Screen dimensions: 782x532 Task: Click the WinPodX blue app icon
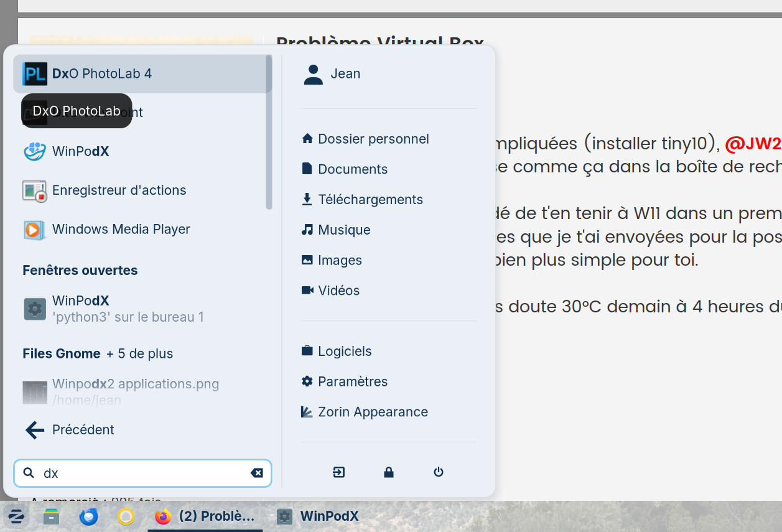click(x=35, y=151)
